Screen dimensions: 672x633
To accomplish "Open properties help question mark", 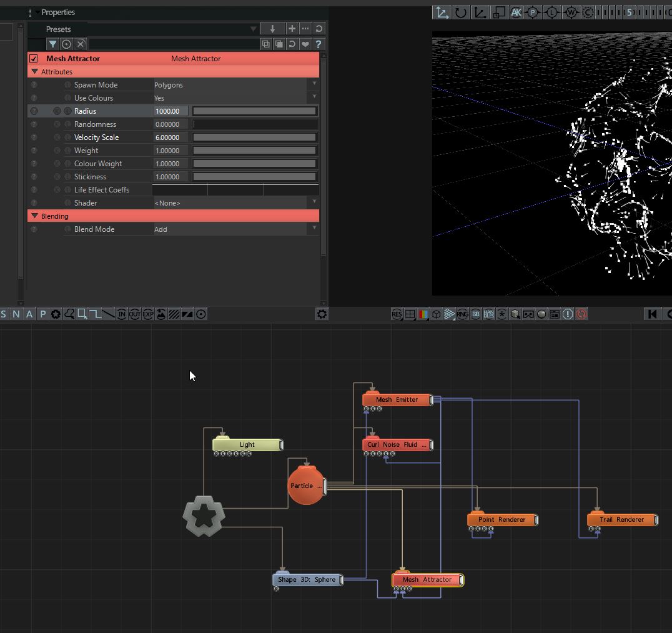I will (318, 44).
